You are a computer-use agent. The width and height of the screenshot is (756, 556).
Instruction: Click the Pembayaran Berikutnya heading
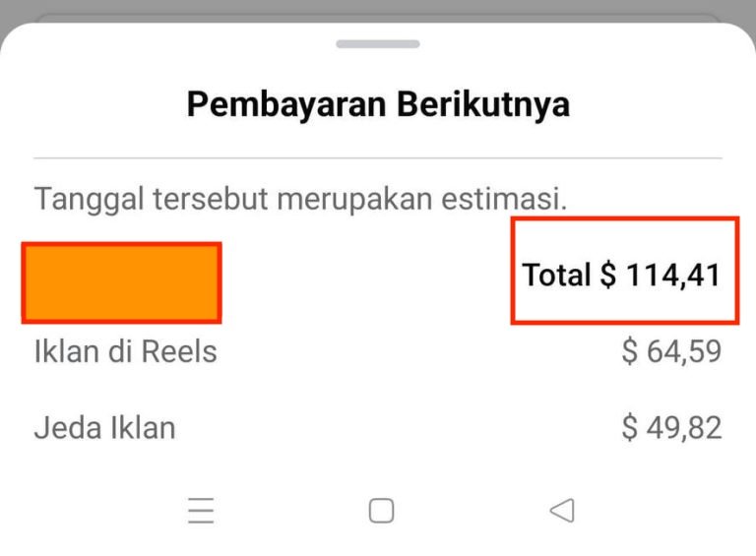point(378,104)
